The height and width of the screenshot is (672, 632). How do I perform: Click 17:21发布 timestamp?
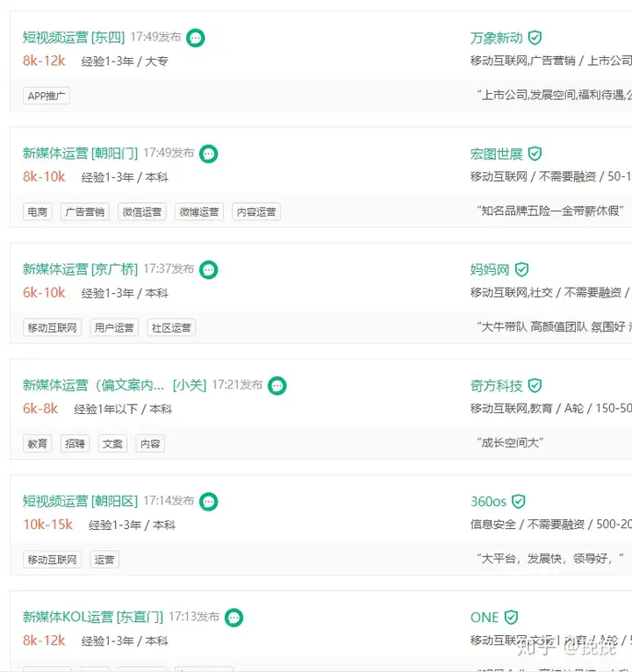pos(237,384)
